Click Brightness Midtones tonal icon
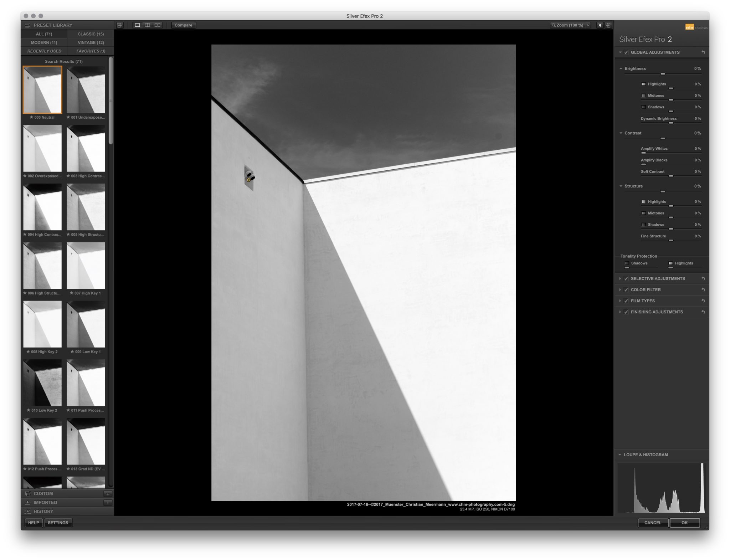This screenshot has width=730, height=560. [643, 96]
